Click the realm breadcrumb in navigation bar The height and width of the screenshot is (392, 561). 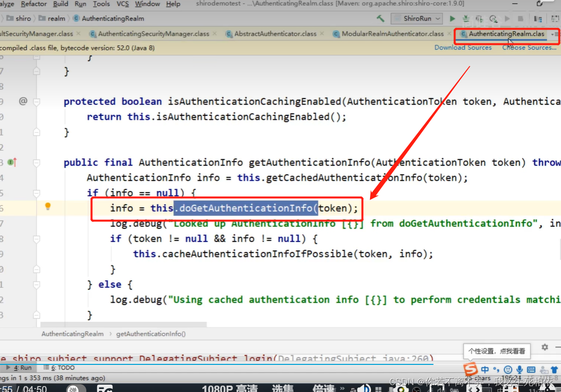tap(52, 18)
